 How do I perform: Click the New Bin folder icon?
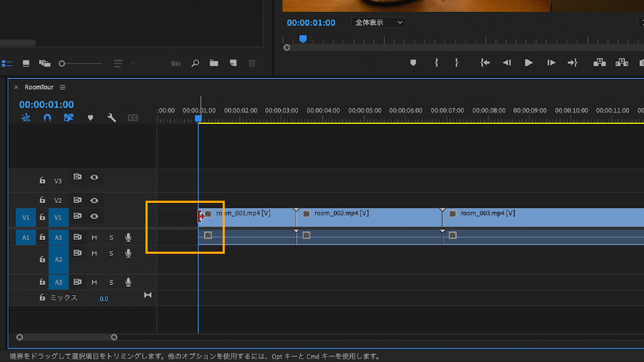pos(214,63)
